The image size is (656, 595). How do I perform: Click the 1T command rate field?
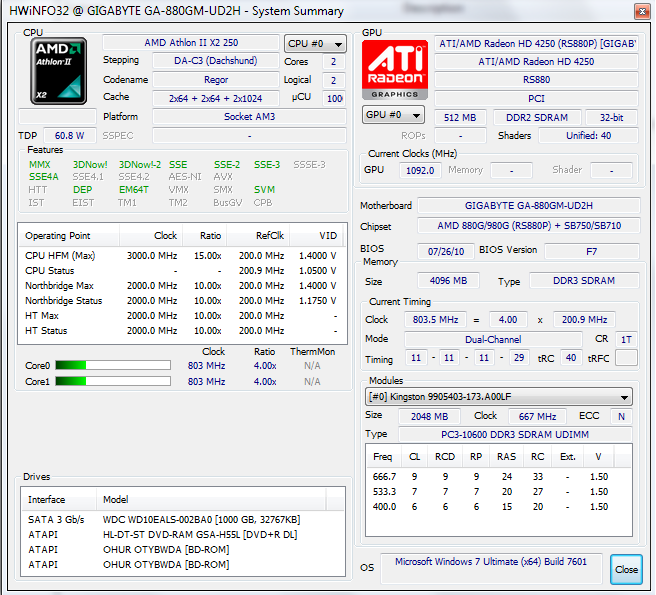pos(626,339)
